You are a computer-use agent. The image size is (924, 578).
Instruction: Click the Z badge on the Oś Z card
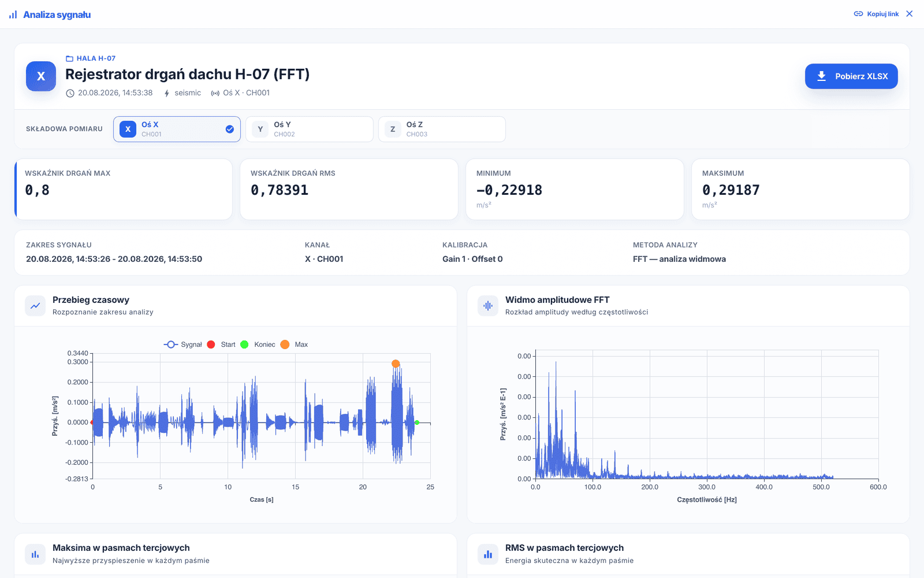[x=393, y=129]
